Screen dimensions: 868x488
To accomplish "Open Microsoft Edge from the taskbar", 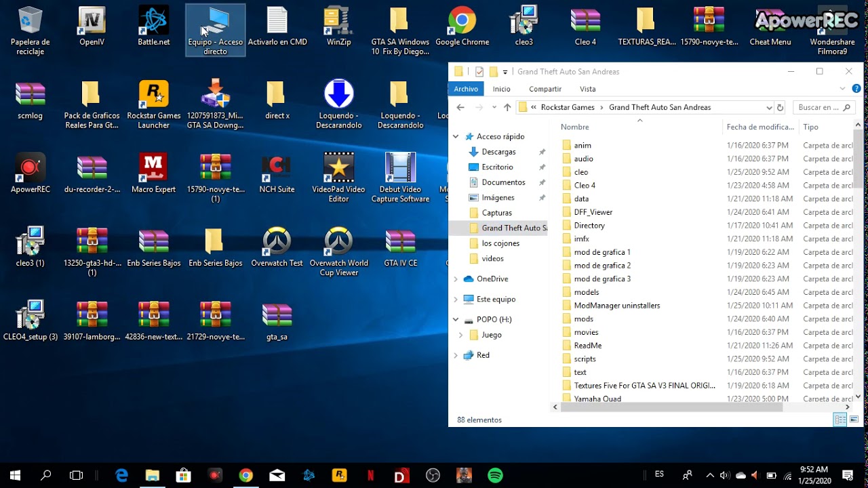I will (x=121, y=476).
